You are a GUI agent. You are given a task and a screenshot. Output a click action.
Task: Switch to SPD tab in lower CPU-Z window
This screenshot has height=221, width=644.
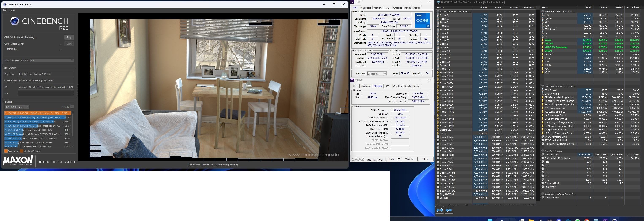pos(388,86)
